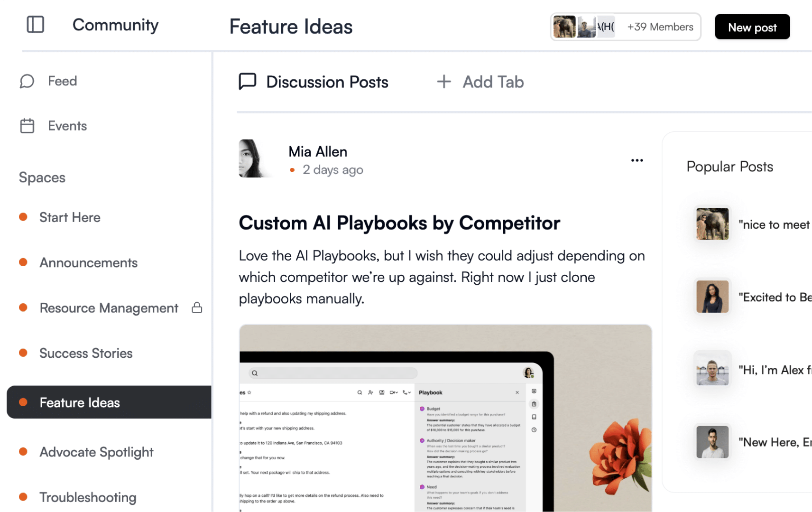Open the Success Stories space

coord(86,353)
